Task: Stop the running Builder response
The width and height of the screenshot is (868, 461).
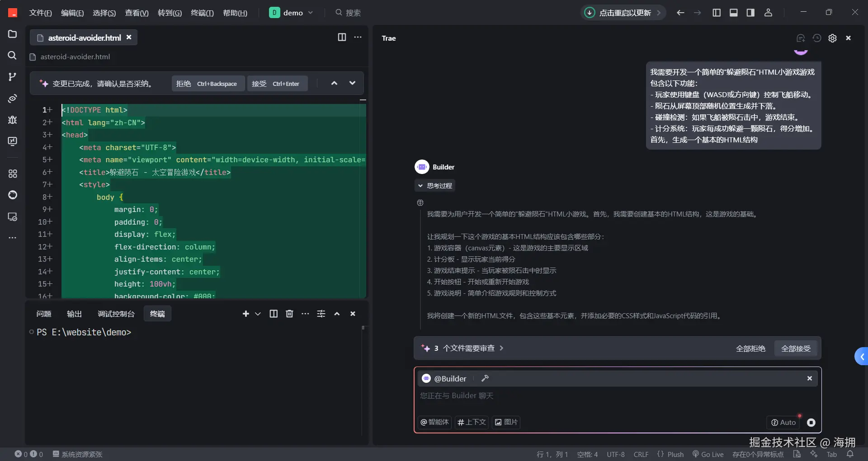Action: 811,423
